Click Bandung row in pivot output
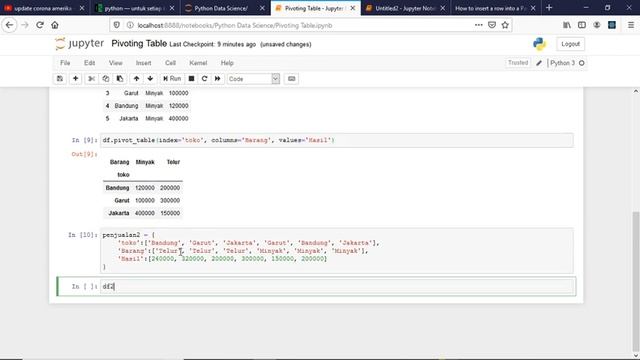This screenshot has height=360, width=640. (x=143, y=188)
